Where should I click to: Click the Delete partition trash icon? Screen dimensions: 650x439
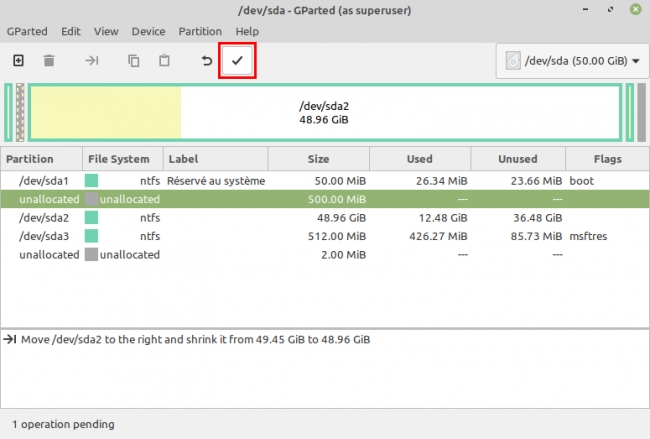tap(49, 61)
